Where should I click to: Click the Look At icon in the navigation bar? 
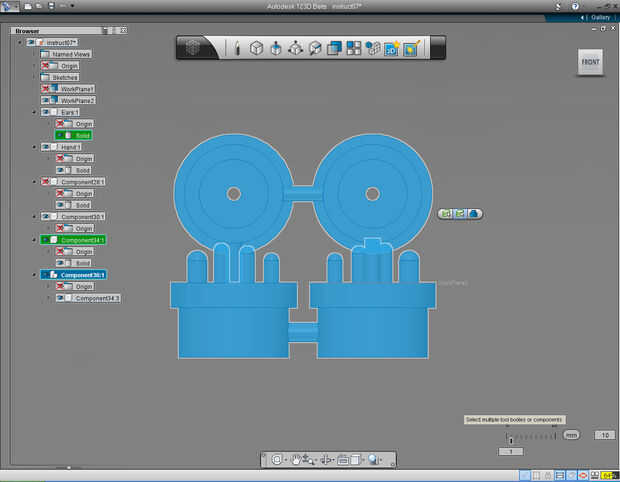(x=325, y=460)
